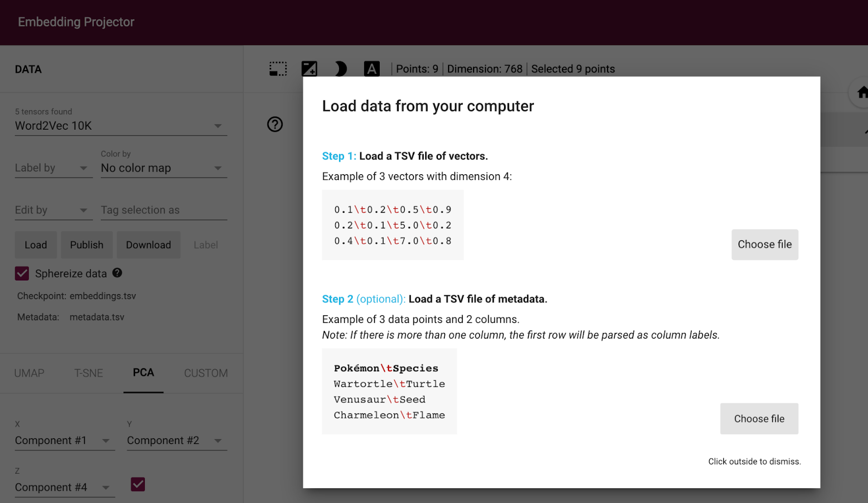Click the DATA panel heading
This screenshot has width=868, height=503.
tap(28, 69)
